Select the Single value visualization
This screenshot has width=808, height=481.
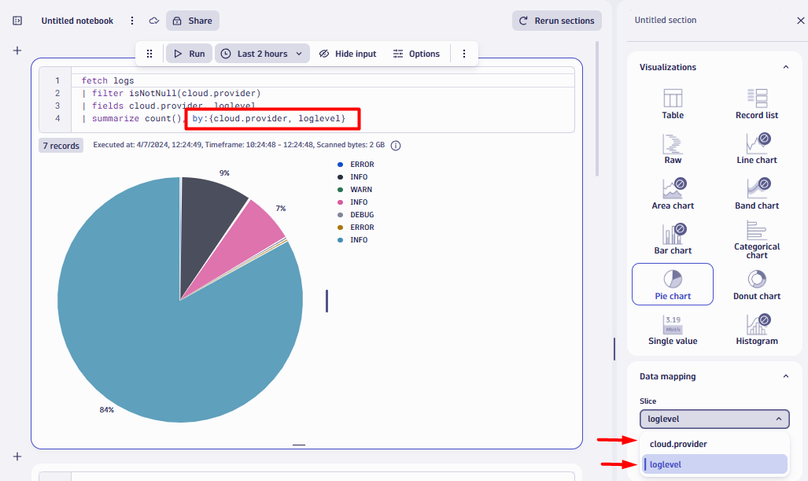[673, 329]
